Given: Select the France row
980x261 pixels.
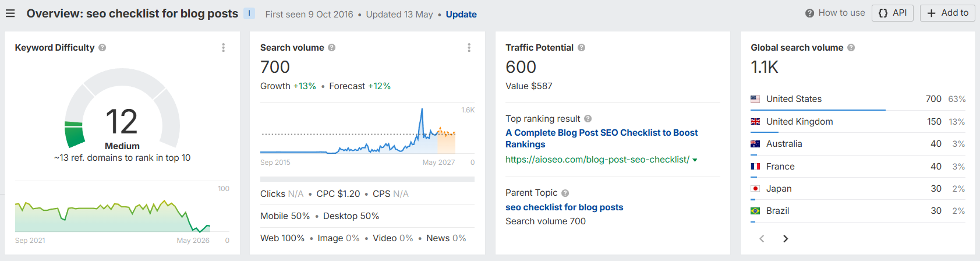Looking at the screenshot, I should pyautogui.click(x=858, y=167).
